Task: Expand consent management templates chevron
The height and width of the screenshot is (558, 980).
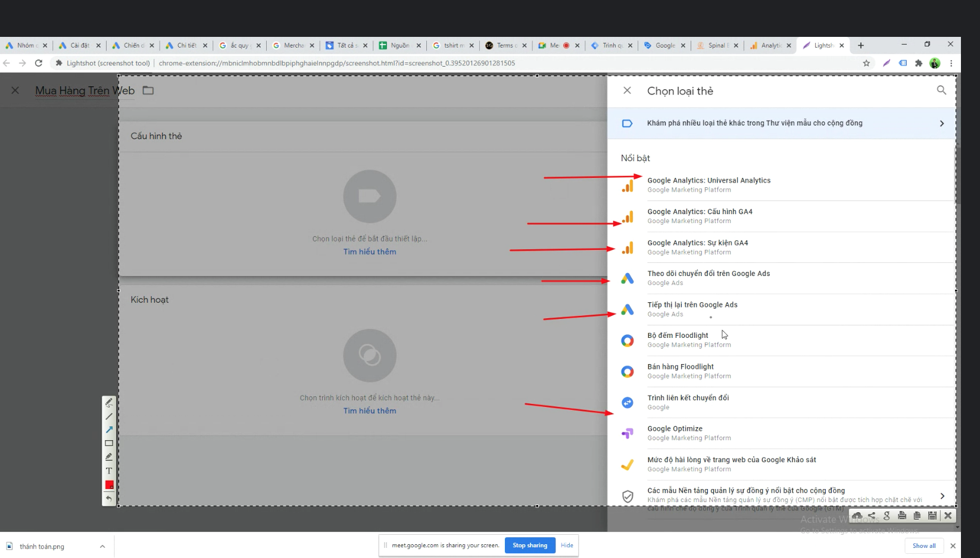Action: point(942,496)
